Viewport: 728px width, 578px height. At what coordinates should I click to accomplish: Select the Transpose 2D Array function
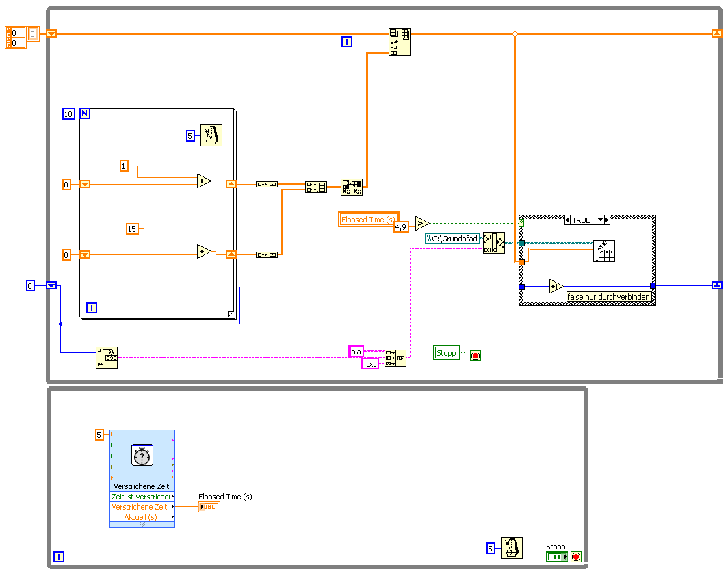click(352, 187)
